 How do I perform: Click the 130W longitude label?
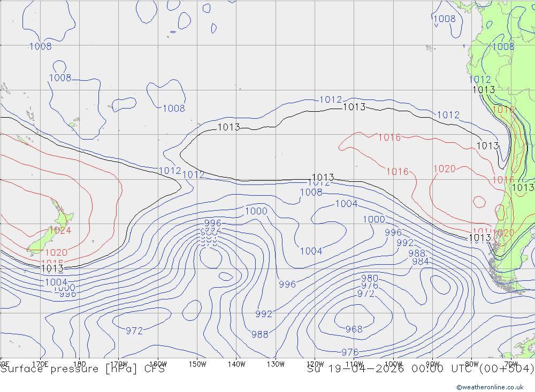pyautogui.click(x=276, y=364)
